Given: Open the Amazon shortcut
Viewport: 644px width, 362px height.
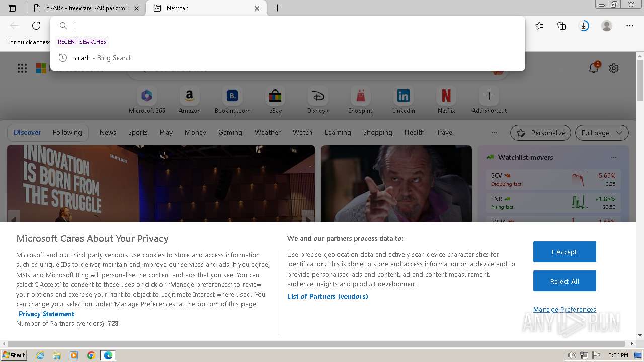Looking at the screenshot, I should [x=190, y=101].
